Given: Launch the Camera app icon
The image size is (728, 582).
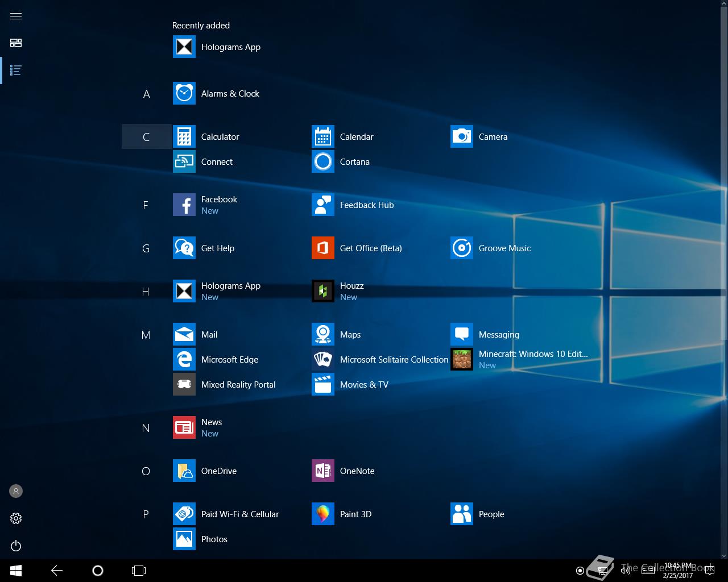Looking at the screenshot, I should point(462,136).
